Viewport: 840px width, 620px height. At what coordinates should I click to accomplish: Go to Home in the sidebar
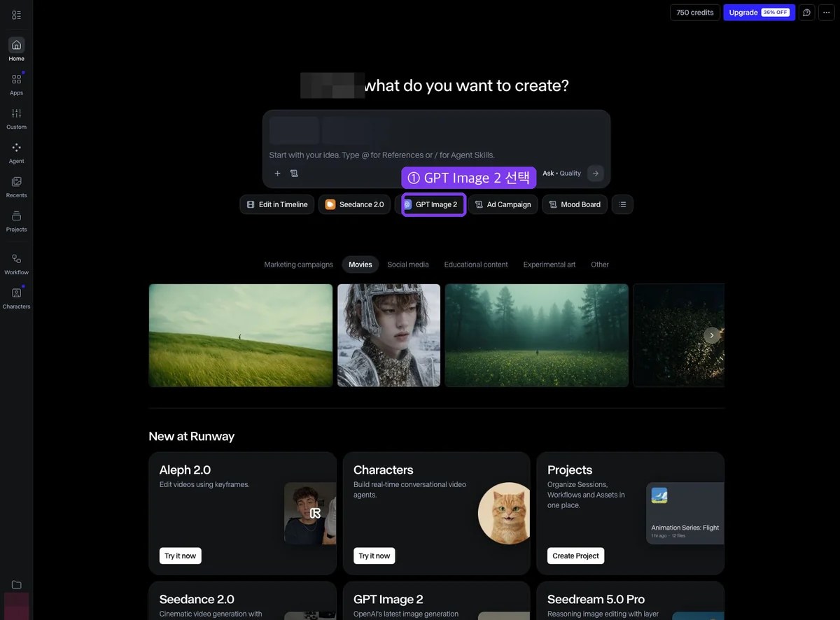16,49
